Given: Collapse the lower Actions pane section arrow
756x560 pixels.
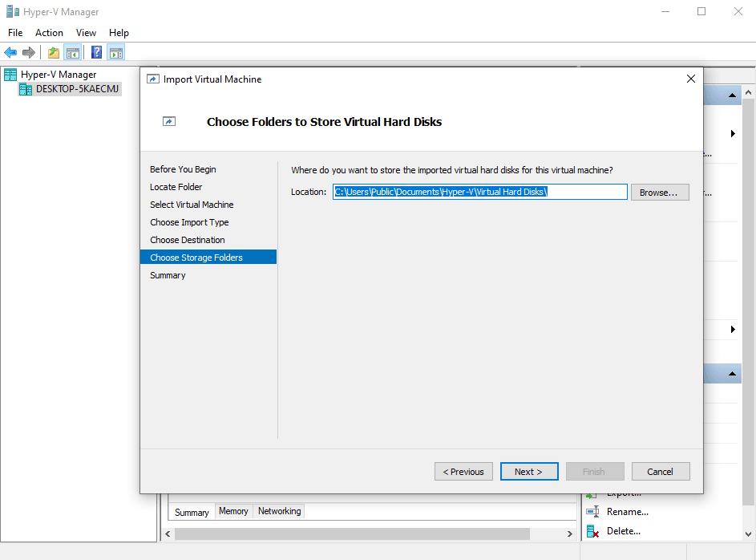Looking at the screenshot, I should pos(732,374).
